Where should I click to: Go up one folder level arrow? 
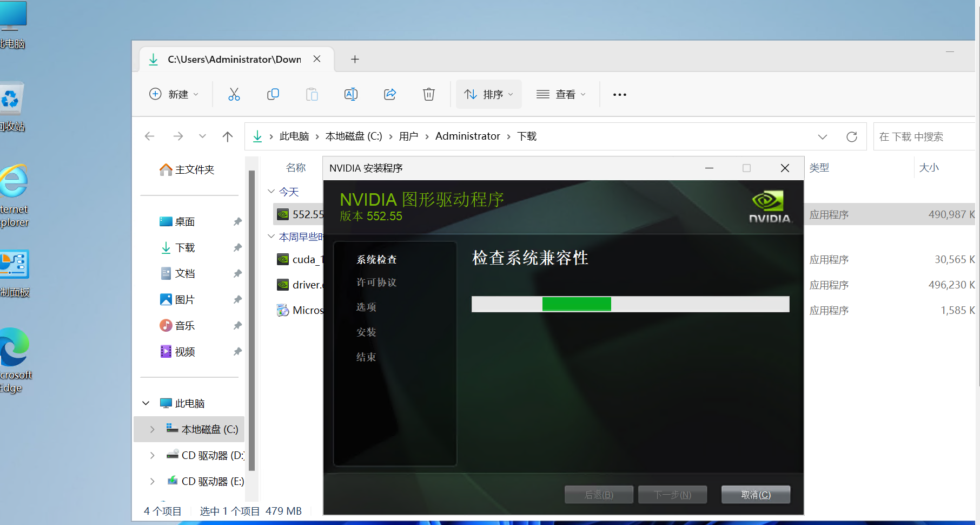coord(228,136)
